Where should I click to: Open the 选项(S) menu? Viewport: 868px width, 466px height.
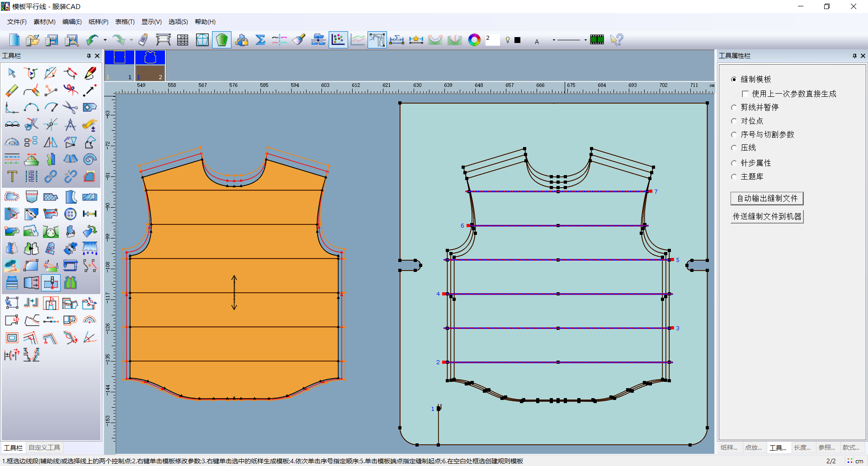[178, 22]
